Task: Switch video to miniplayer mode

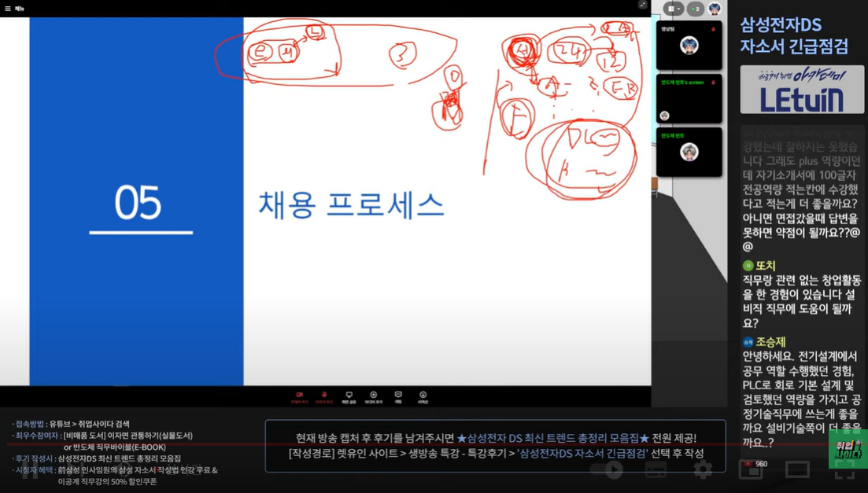Action: pos(750,469)
